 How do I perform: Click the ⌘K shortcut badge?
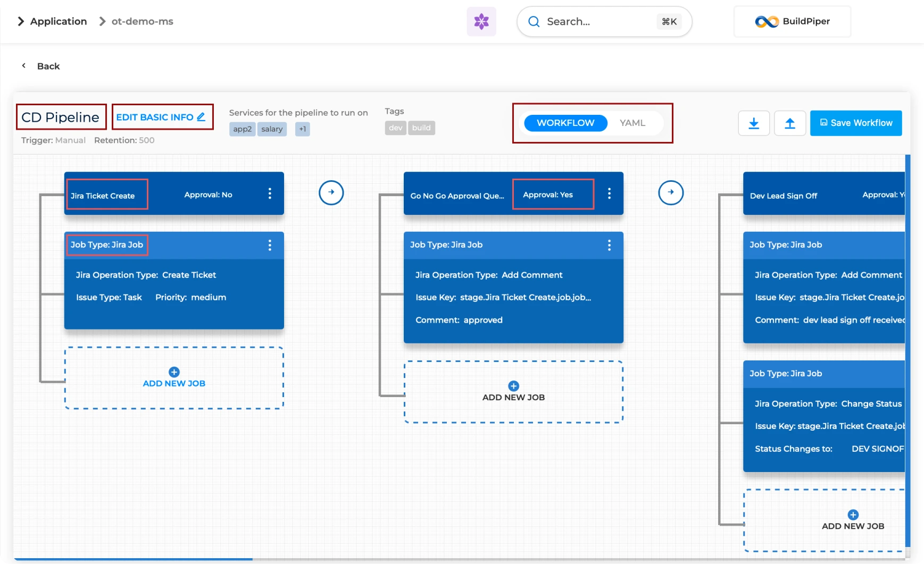(669, 21)
